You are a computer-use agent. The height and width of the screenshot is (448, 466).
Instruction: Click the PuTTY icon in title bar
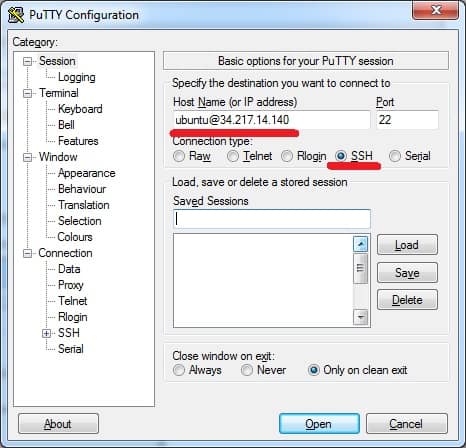click(16, 15)
